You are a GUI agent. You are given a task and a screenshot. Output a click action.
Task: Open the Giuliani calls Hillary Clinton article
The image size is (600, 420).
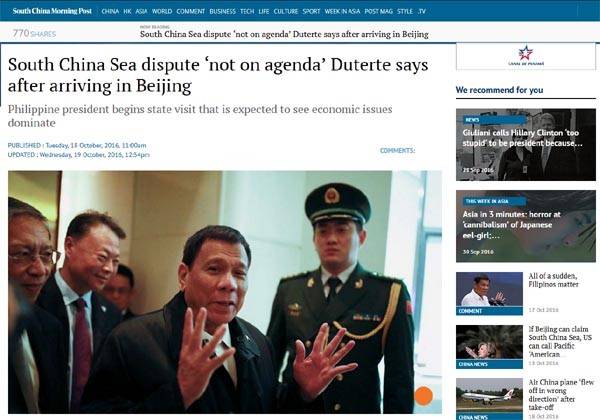[526, 145]
